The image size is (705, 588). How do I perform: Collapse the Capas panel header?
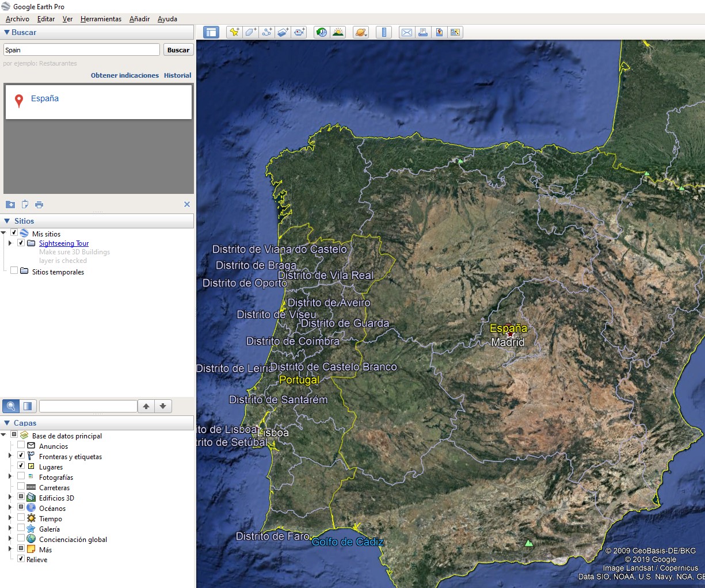click(x=7, y=423)
